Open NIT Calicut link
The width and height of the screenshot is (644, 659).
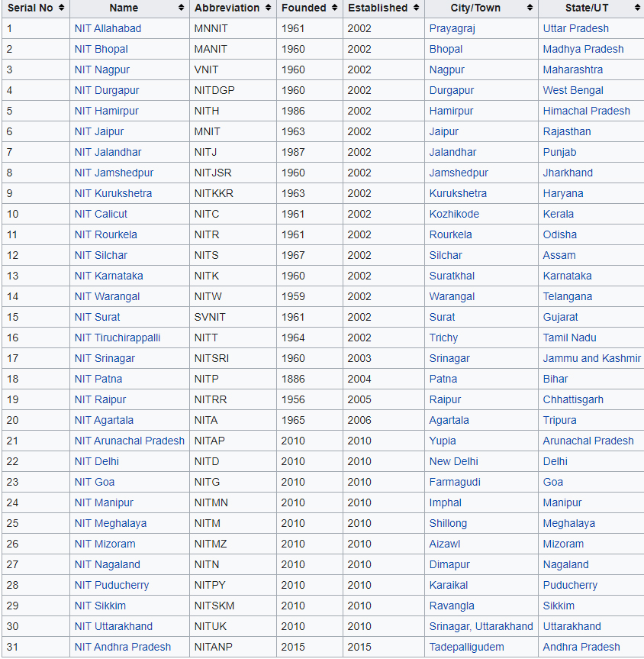pyautogui.click(x=101, y=214)
